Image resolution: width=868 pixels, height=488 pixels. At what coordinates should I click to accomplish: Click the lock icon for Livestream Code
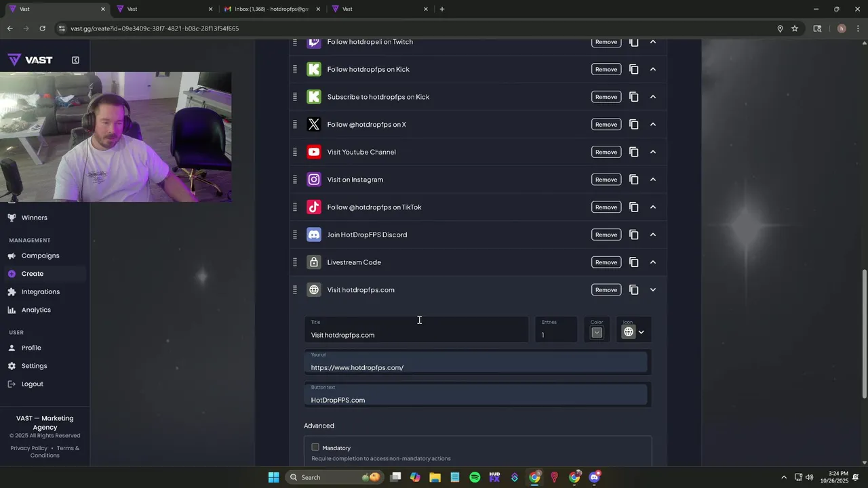point(313,262)
